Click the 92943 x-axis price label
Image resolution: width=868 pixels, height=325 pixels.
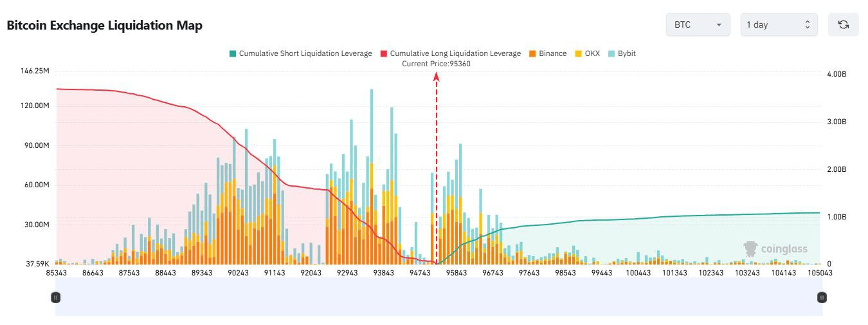347,273
